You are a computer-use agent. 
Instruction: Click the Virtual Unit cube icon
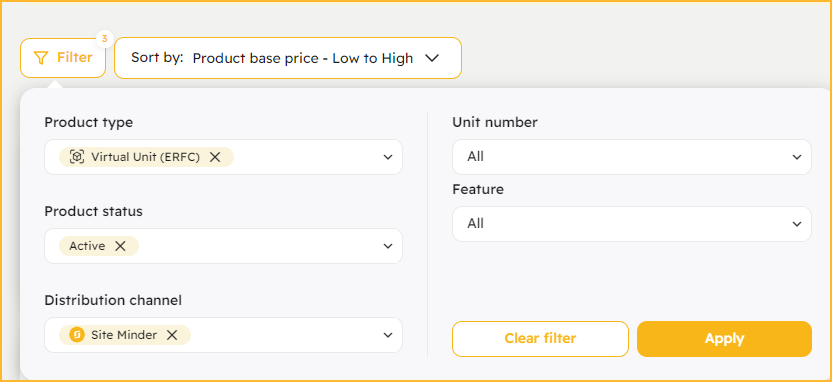(x=77, y=157)
